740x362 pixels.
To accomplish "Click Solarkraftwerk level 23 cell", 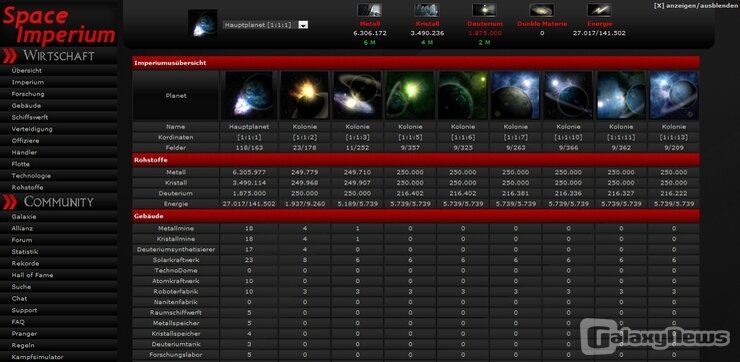I will 249,260.
